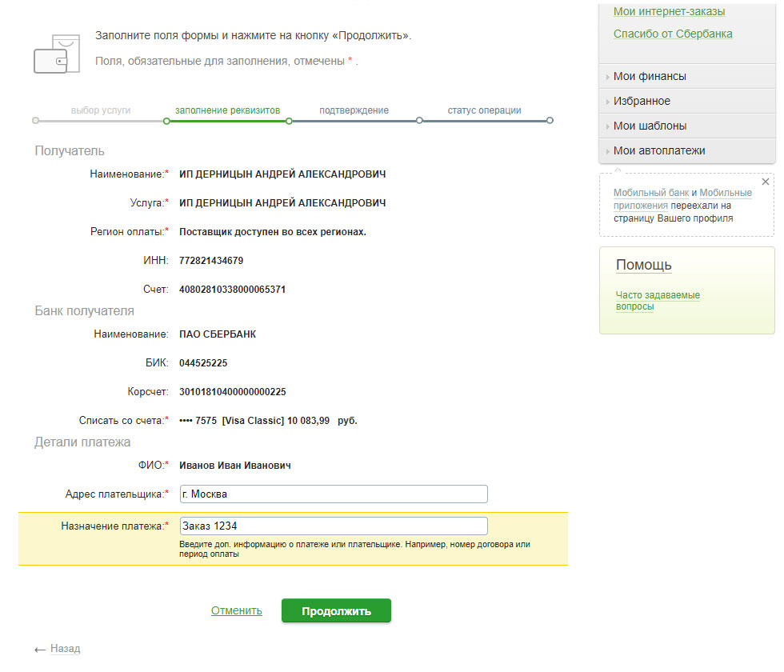
Task: Open Мои шаблоны menu item
Action: pyautogui.click(x=650, y=126)
